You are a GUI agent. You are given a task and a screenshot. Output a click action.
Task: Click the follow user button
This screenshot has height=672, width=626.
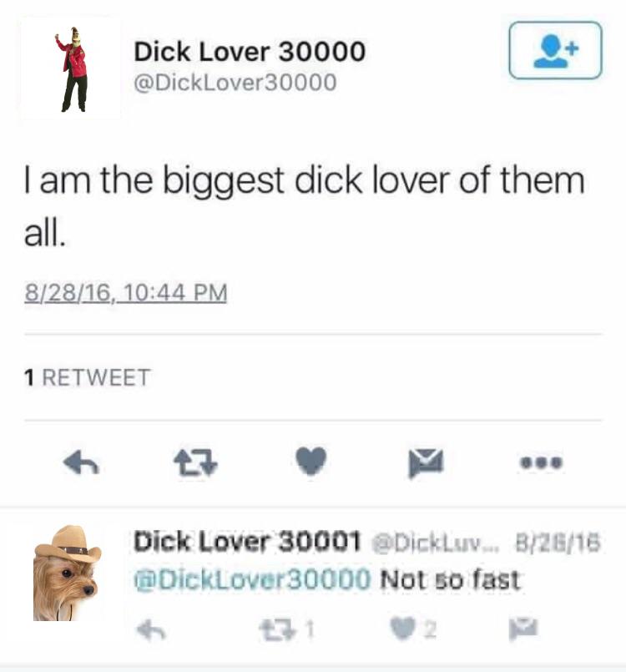click(x=555, y=51)
